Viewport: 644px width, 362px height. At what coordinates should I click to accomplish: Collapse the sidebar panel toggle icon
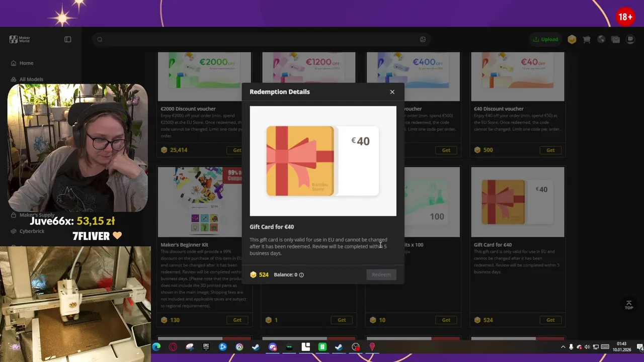[x=68, y=39]
